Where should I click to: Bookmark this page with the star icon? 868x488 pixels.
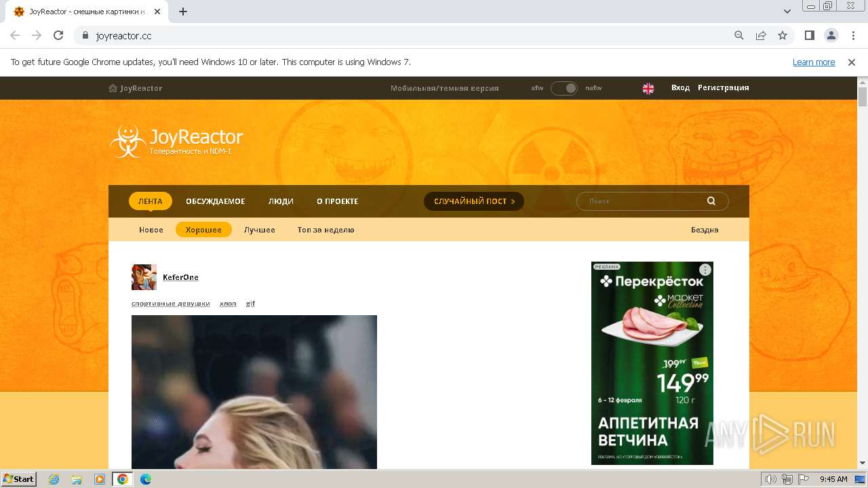click(783, 35)
